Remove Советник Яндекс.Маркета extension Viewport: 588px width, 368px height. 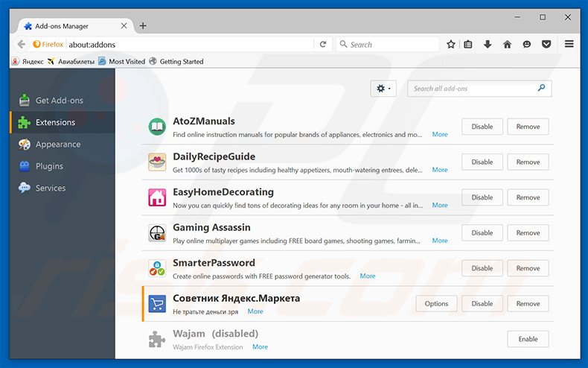528,303
